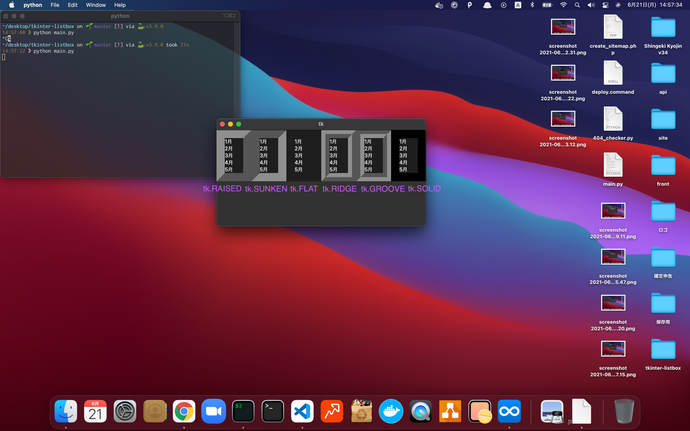Viewport: 690px width, 431px height.
Task: Select the front folder on the desktop
Action: (663, 166)
